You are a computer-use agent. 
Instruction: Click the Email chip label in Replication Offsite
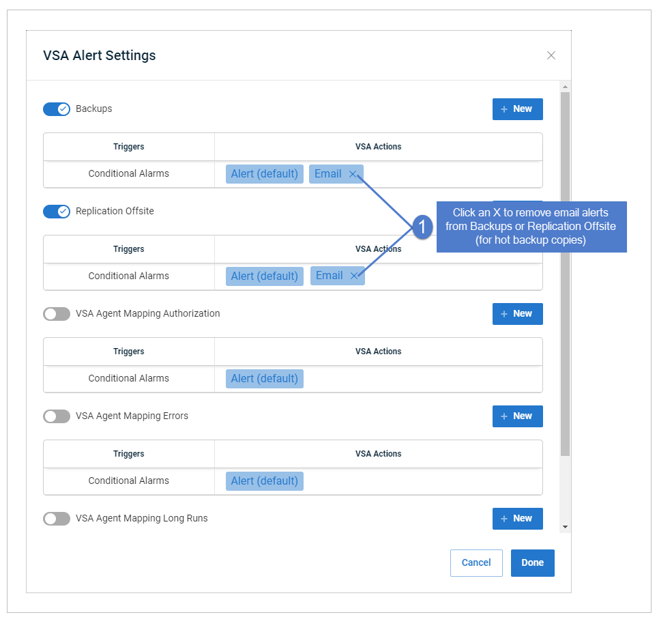click(x=329, y=275)
